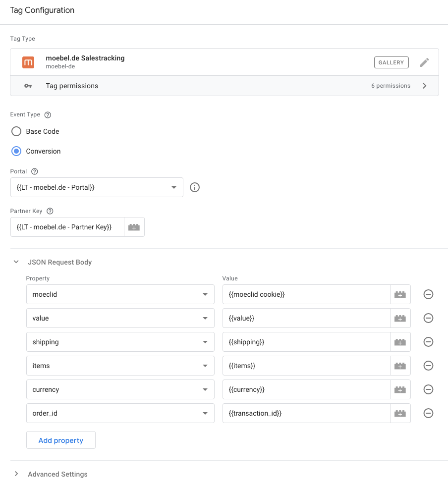Image resolution: width=448 pixels, height=486 pixels.
Task: Expand Tag permissions details
Action: pyautogui.click(x=424, y=86)
